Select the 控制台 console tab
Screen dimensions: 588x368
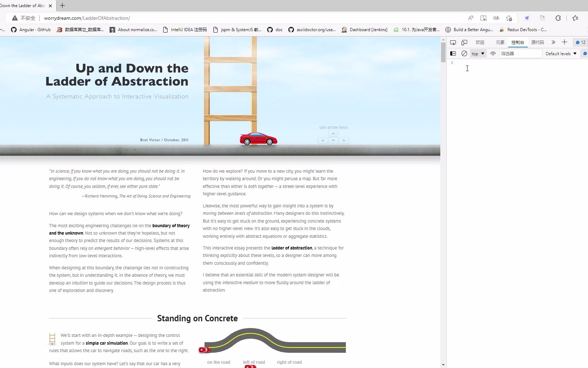point(518,42)
